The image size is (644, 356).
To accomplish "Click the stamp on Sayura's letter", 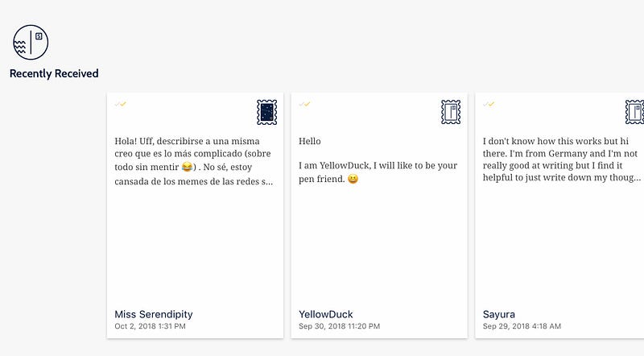I will point(634,111).
